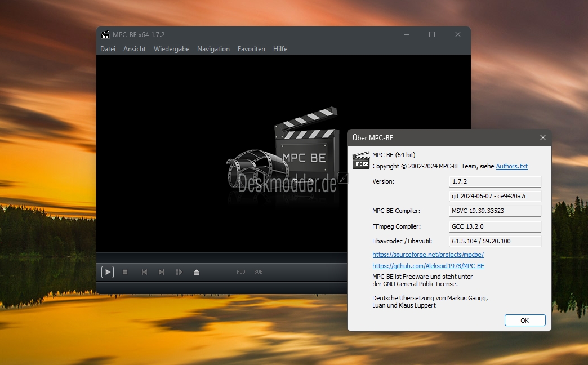Open the Datei menu
Image resolution: width=588 pixels, height=365 pixels.
(108, 49)
